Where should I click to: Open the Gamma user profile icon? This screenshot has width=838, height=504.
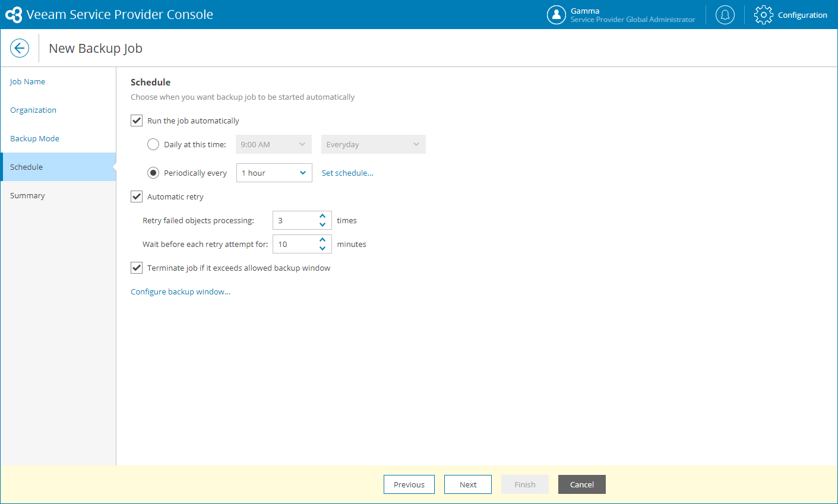pyautogui.click(x=556, y=15)
